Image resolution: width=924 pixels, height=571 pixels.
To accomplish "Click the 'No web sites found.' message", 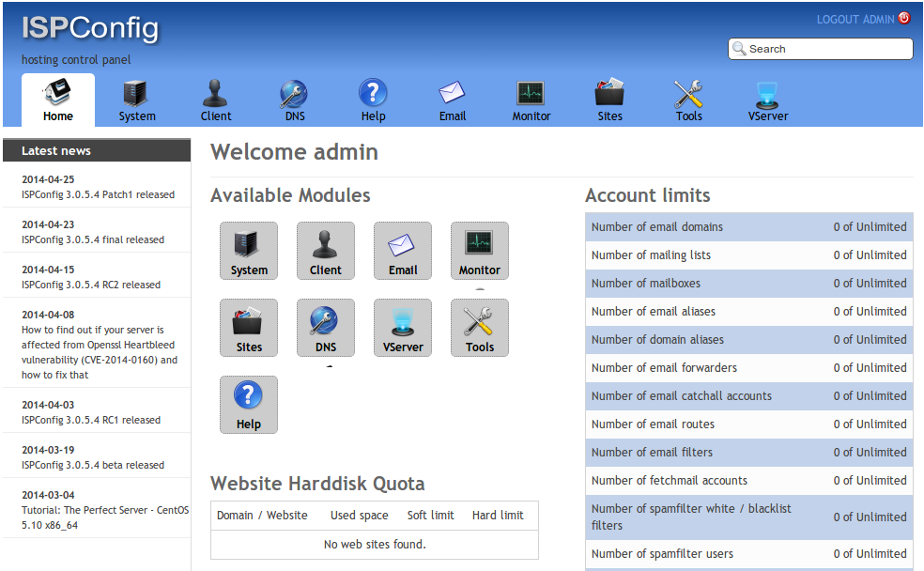I will tap(375, 545).
